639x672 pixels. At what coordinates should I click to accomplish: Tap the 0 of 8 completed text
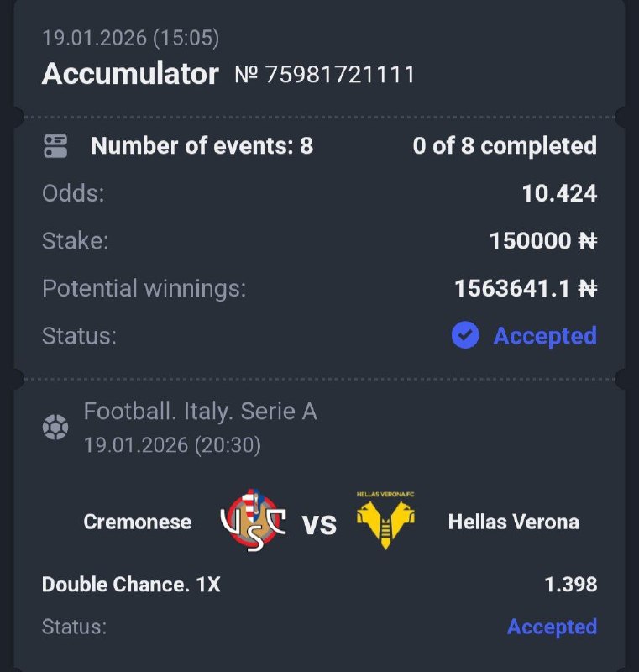505,146
